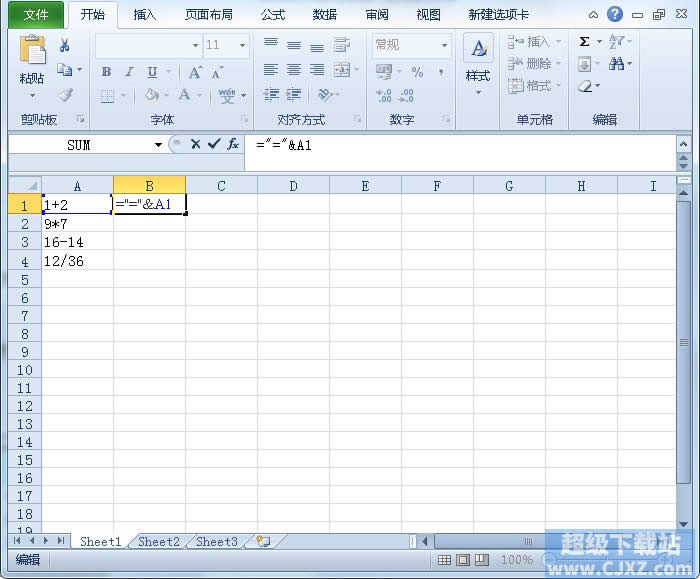Expand the font size dropdown showing 11
700x579 pixels.
242,46
